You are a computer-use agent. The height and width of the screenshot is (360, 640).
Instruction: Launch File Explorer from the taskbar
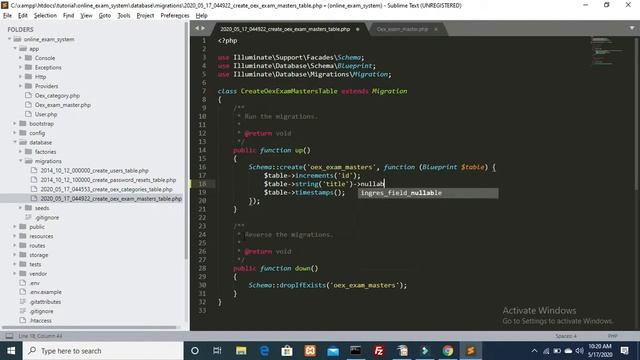click(241, 351)
